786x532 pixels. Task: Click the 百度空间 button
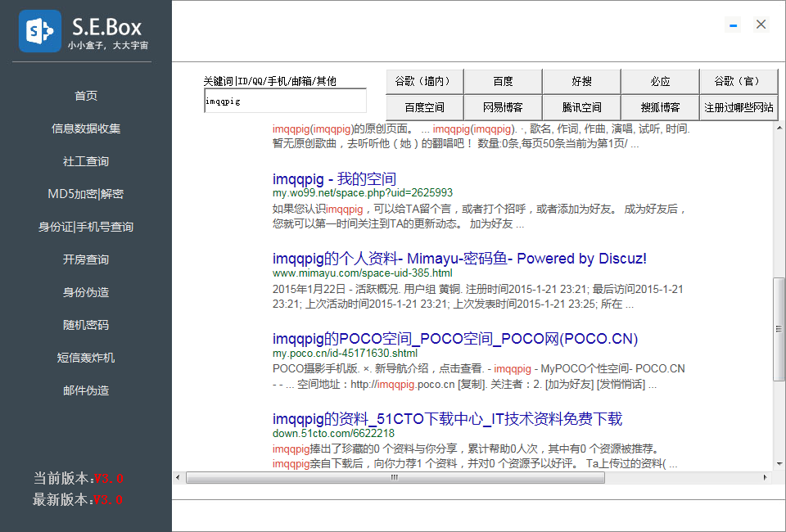pyautogui.click(x=425, y=107)
